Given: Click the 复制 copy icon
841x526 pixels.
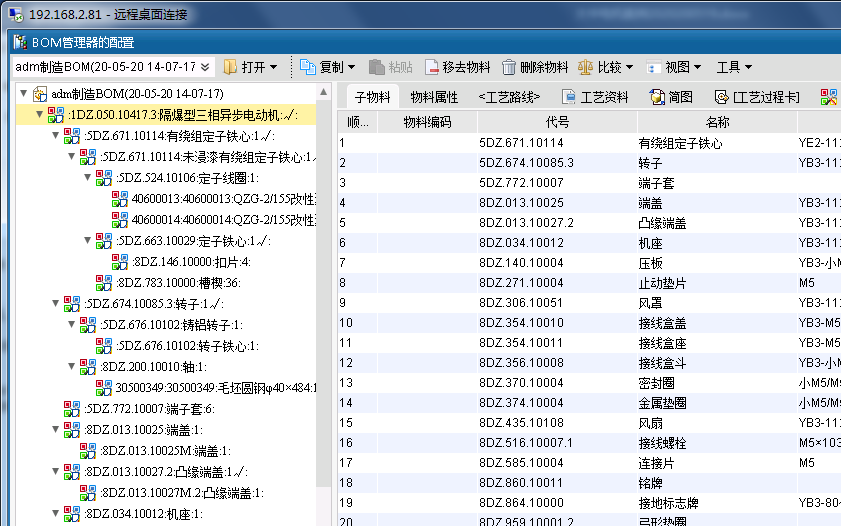Looking at the screenshot, I should click(308, 67).
